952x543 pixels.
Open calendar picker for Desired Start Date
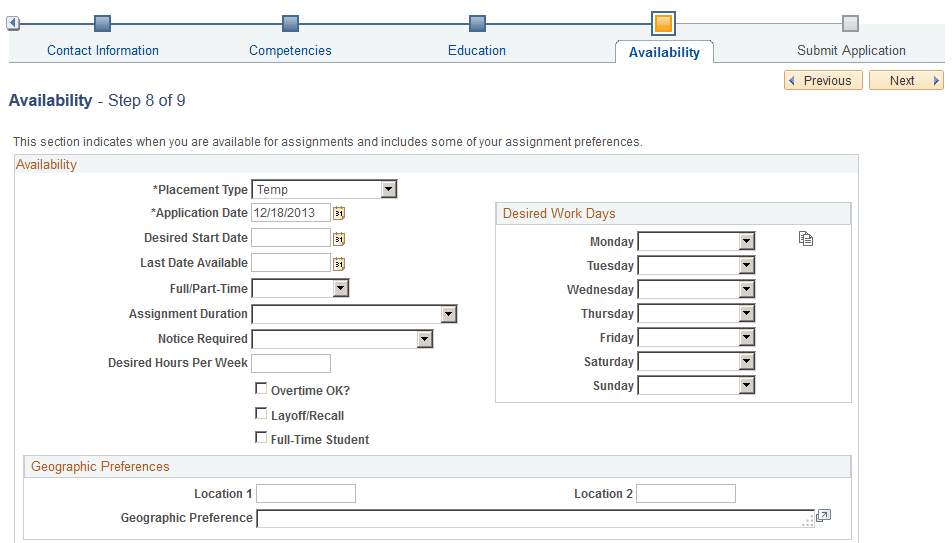[x=339, y=239]
